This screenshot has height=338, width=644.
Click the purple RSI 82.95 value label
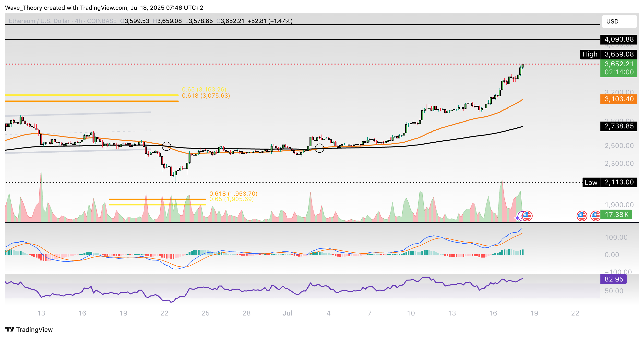(613, 279)
